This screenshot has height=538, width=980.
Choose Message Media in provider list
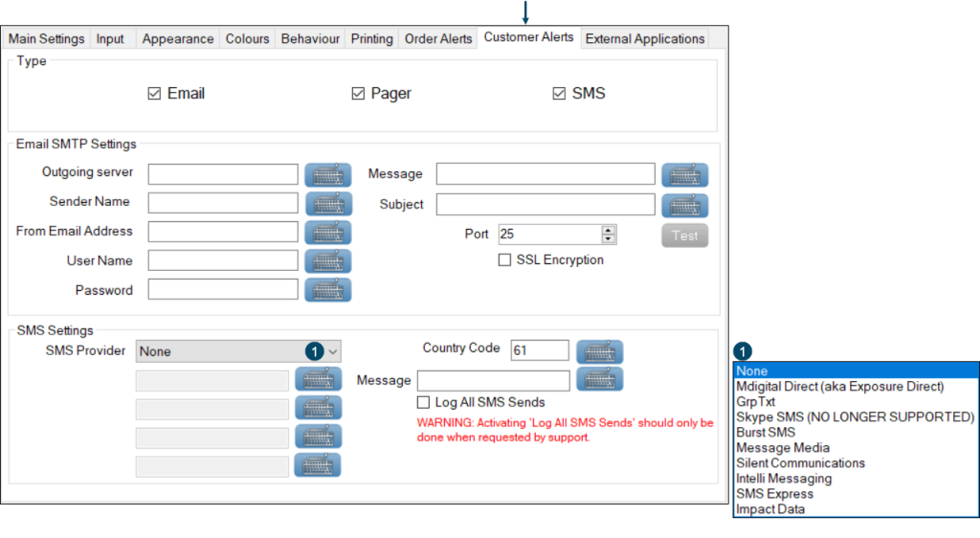click(782, 448)
